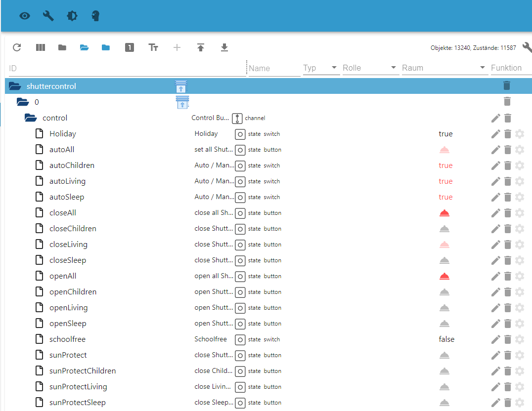Open the wrench settings icon beside object count
The height and width of the screenshot is (411, 532).
[x=527, y=47]
